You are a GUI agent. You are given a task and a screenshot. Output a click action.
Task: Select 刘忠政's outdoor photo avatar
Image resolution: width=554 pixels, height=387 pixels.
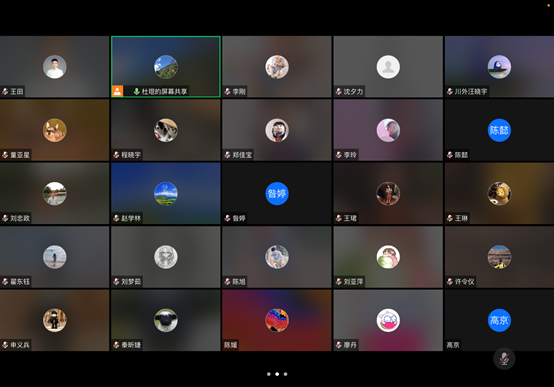point(55,193)
